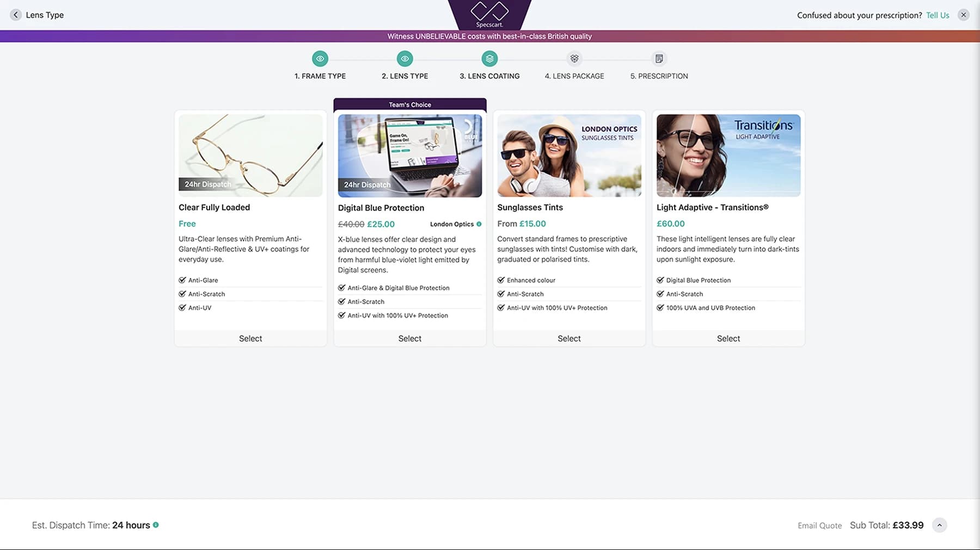Click the Lens Coating layers icon
Screen dimensions: 980x550
(x=489, y=59)
